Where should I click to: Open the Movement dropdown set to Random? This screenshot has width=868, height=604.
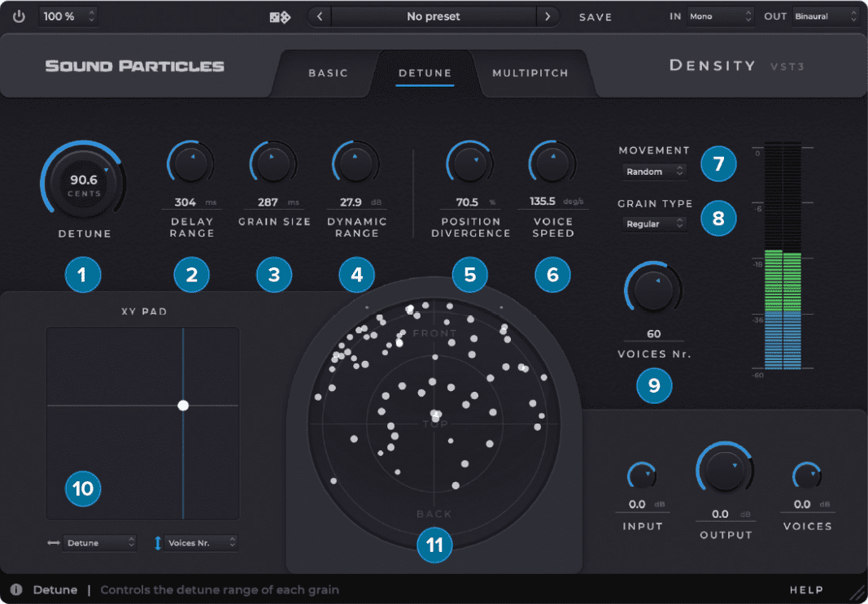(654, 172)
